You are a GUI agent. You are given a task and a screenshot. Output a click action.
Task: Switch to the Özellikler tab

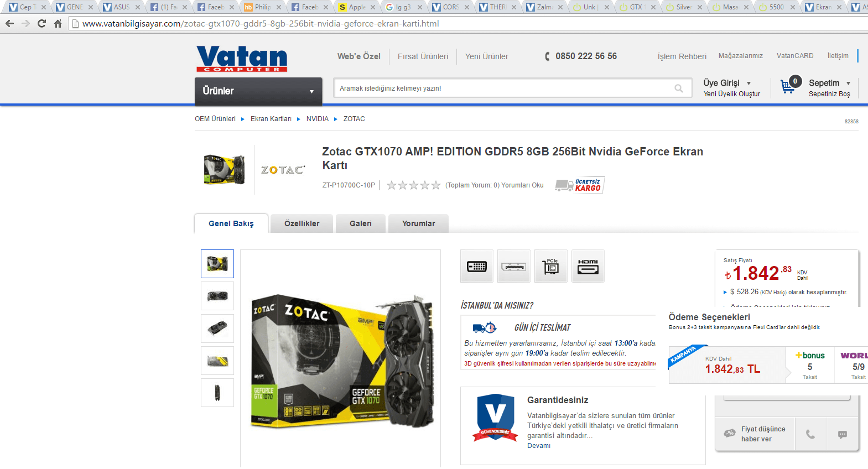(x=302, y=223)
